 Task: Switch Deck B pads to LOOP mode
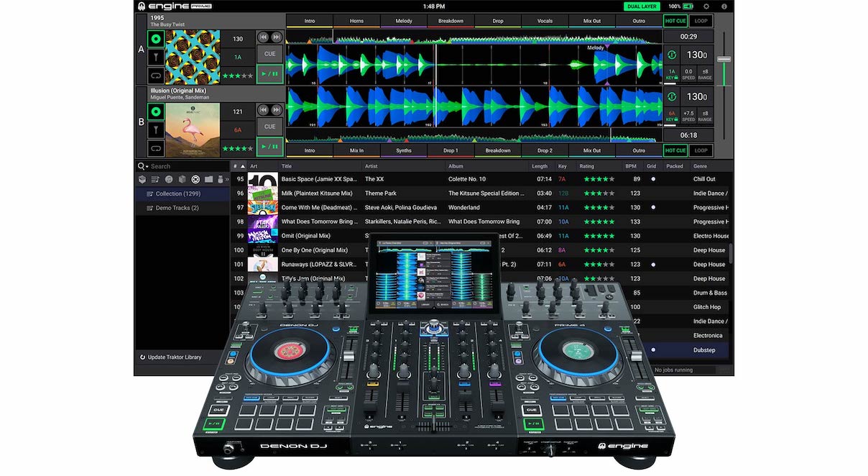701,150
